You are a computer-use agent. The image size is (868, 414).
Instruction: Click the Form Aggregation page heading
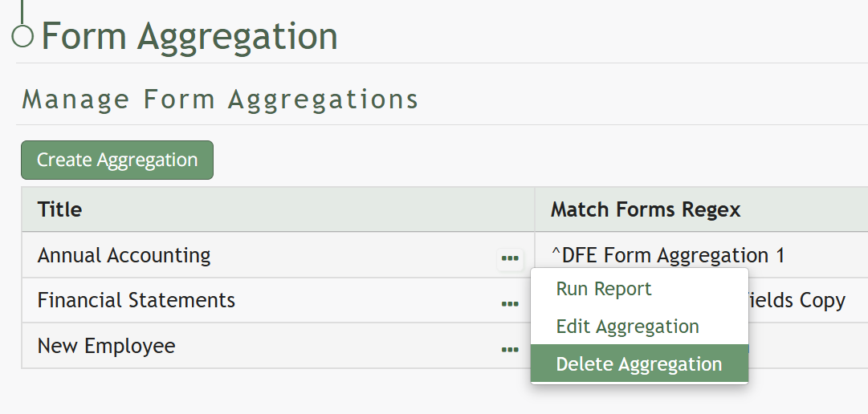[x=189, y=37]
